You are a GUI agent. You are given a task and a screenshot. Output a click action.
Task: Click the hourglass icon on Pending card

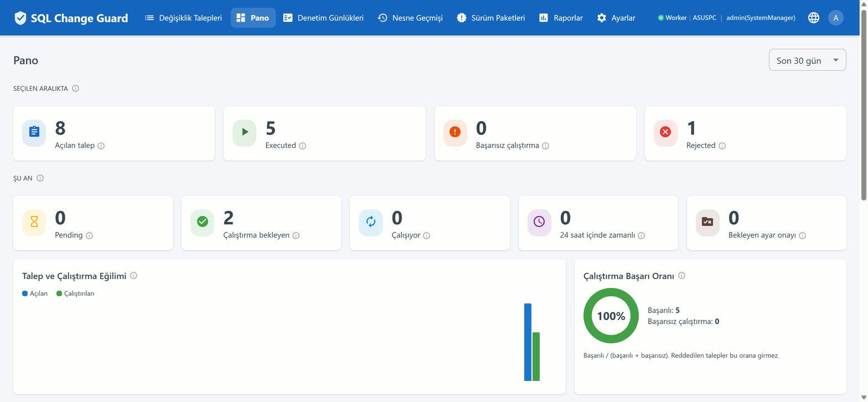34,223
